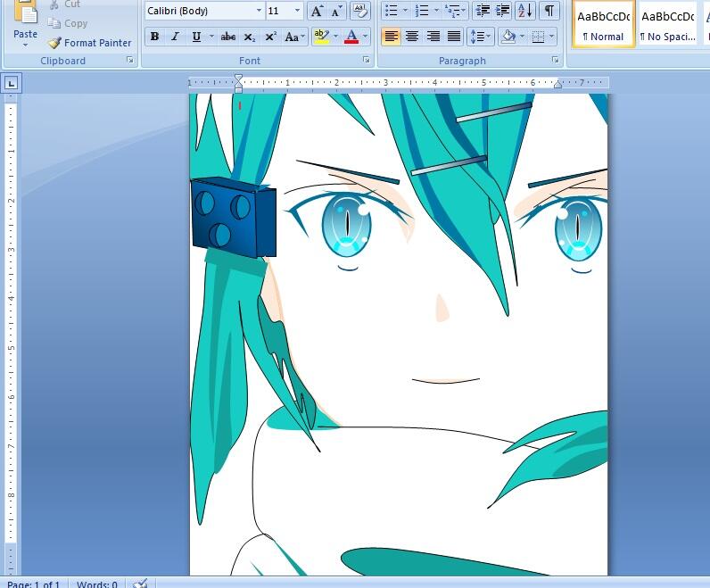Expand the font name dropdown arrow
Screen dimensions: 710x588
(x=259, y=11)
